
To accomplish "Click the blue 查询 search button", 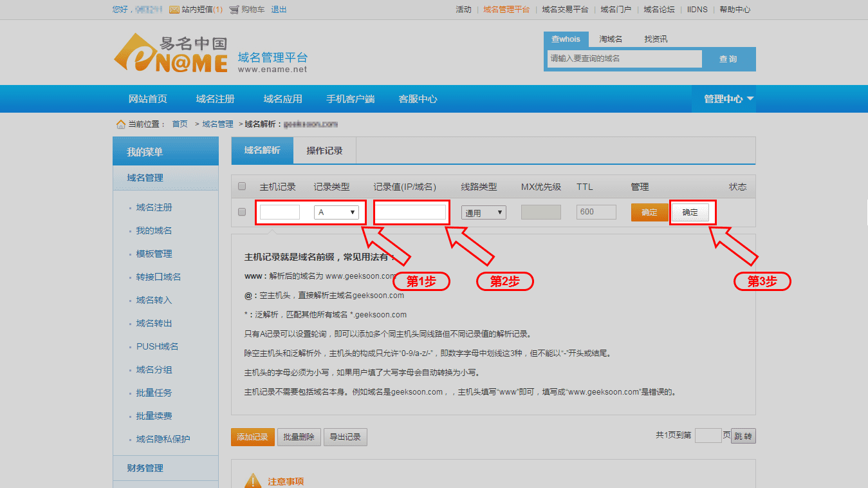I will (x=728, y=59).
